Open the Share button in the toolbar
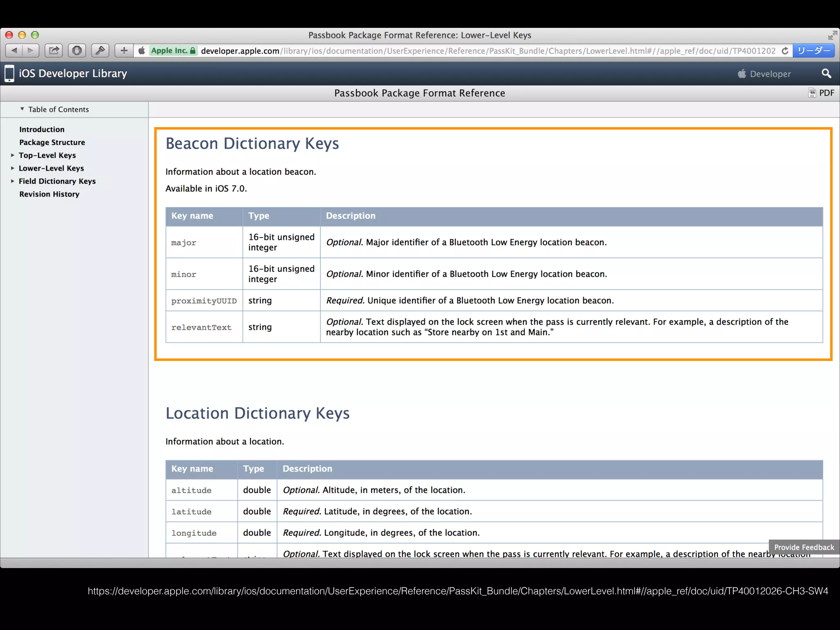 pos(54,50)
